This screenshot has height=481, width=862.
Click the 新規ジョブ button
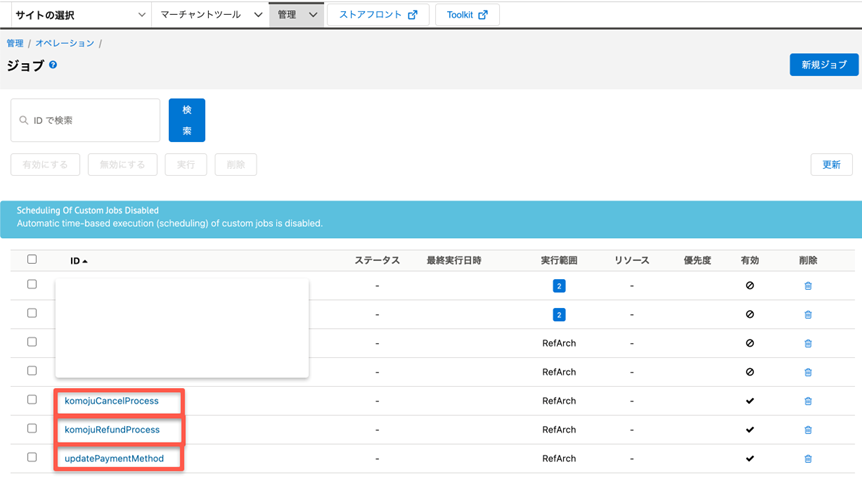click(x=823, y=65)
